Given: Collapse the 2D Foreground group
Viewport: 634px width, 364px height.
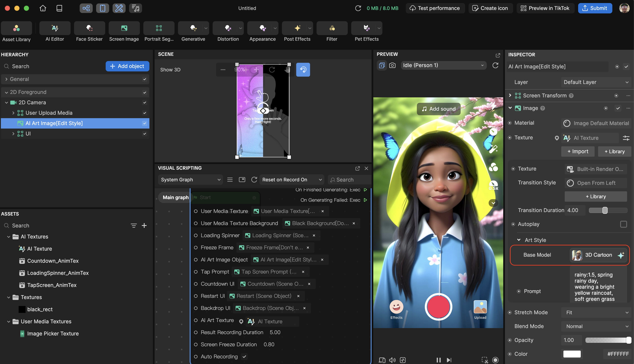Looking at the screenshot, I should (6, 92).
